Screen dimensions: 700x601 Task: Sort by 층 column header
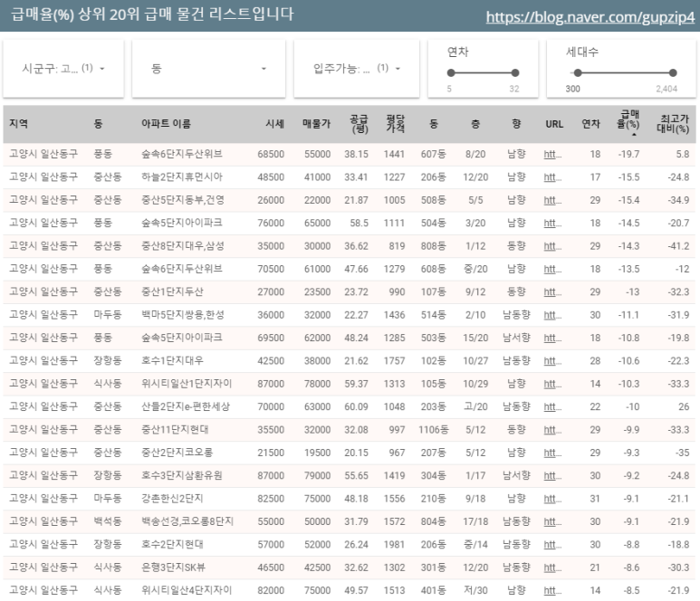(x=475, y=124)
